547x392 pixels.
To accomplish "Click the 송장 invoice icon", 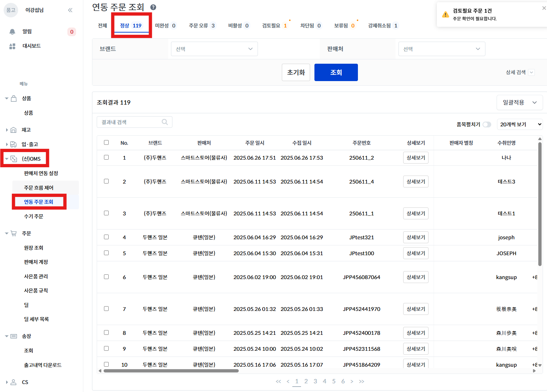I will (x=14, y=336).
